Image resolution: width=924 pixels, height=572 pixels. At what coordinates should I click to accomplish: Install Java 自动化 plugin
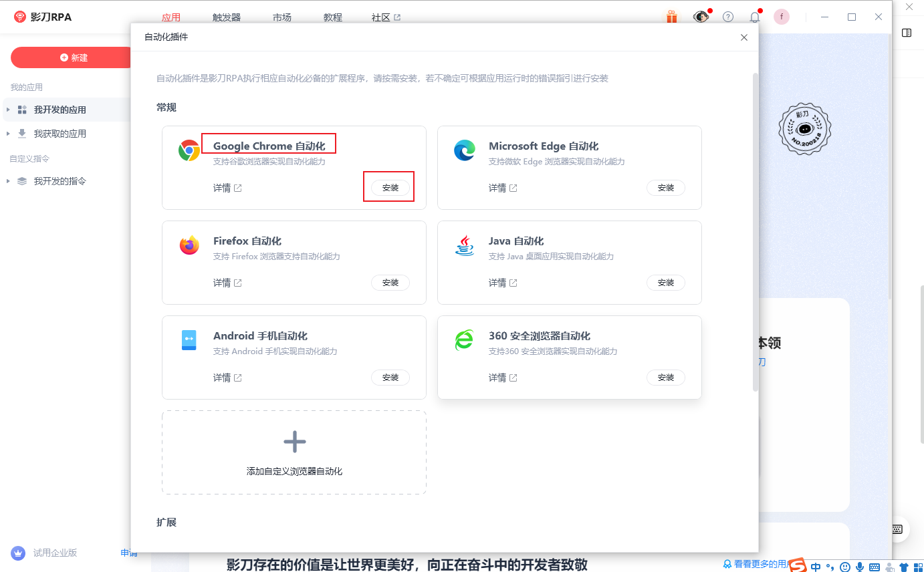click(x=666, y=283)
